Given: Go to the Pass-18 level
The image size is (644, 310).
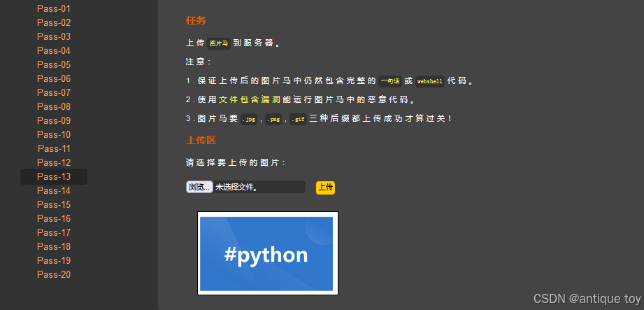Looking at the screenshot, I should click(54, 246).
